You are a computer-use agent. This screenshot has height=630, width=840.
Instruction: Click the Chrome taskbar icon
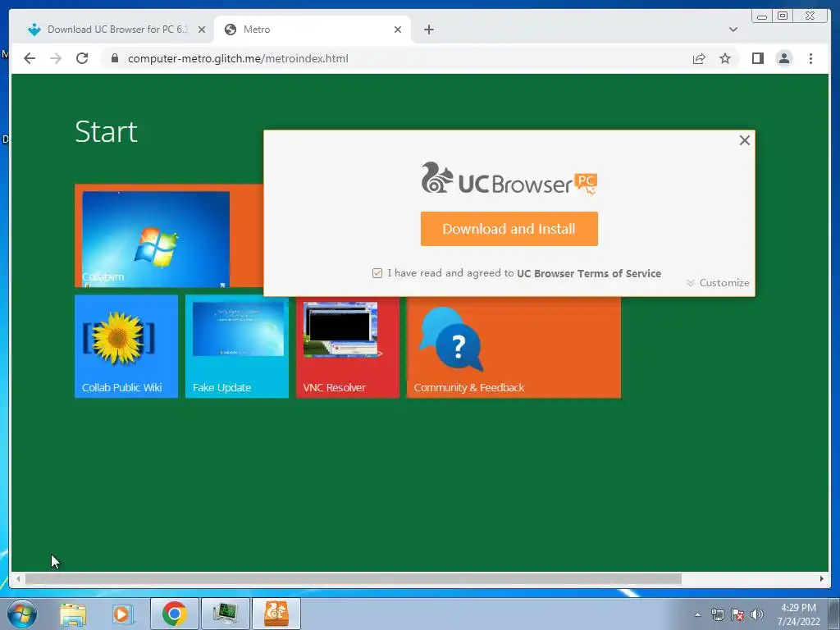(x=174, y=614)
